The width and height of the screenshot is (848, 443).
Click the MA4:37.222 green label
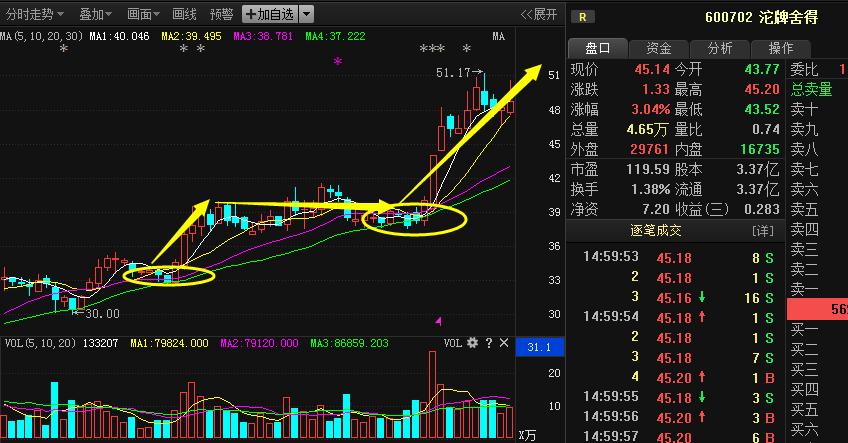[x=335, y=36]
